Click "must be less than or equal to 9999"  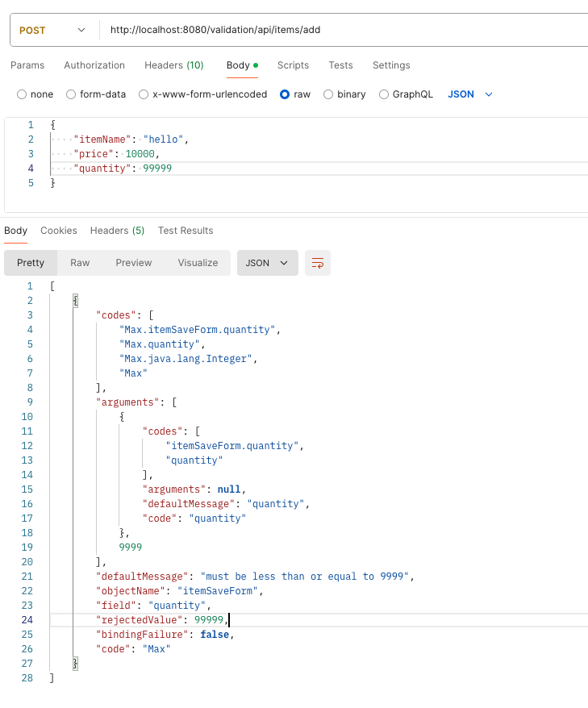[304, 576]
